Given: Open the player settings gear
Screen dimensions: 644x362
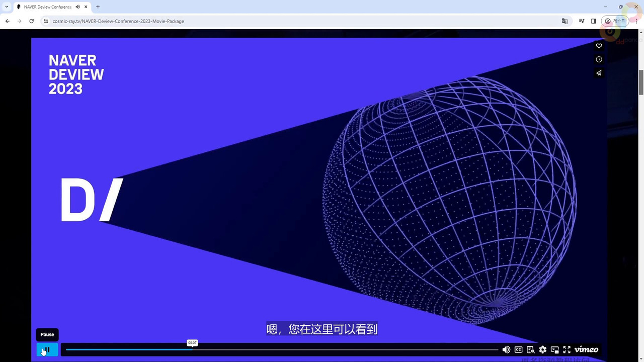Looking at the screenshot, I should point(542,349).
